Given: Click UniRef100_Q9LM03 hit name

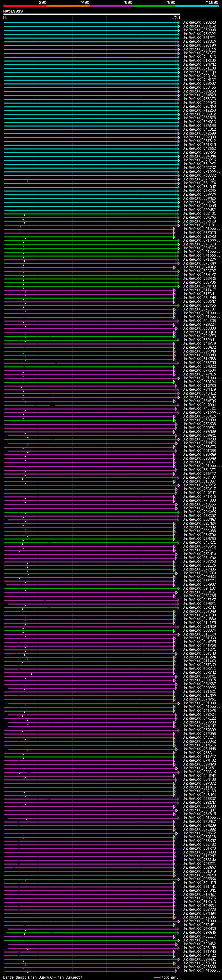Looking at the screenshot, I should [x=199, y=106].
